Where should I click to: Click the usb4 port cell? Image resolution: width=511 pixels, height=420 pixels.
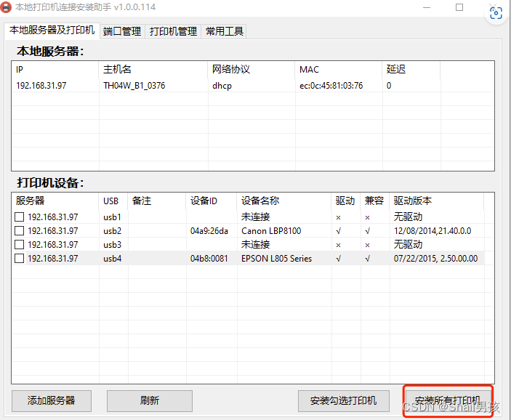[x=112, y=259]
